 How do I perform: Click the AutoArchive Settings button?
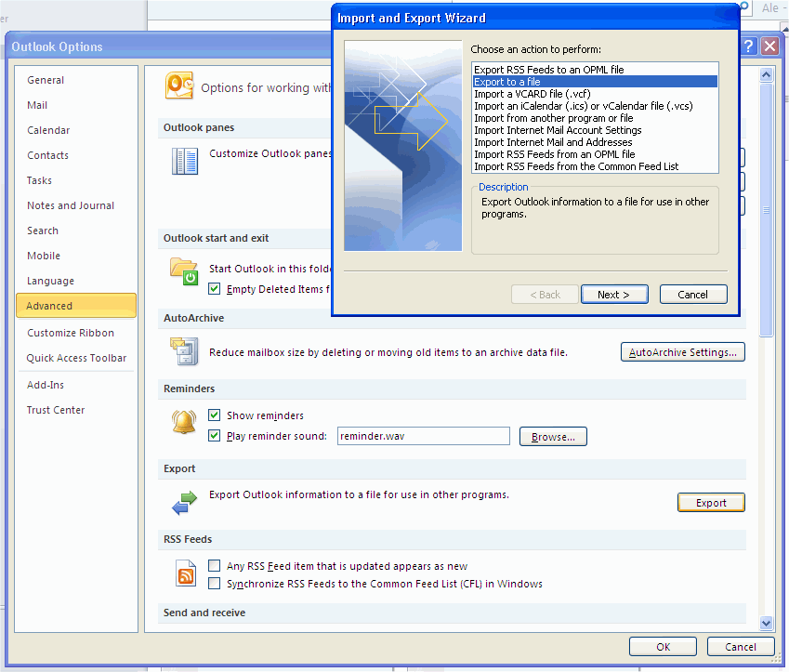[x=682, y=351]
